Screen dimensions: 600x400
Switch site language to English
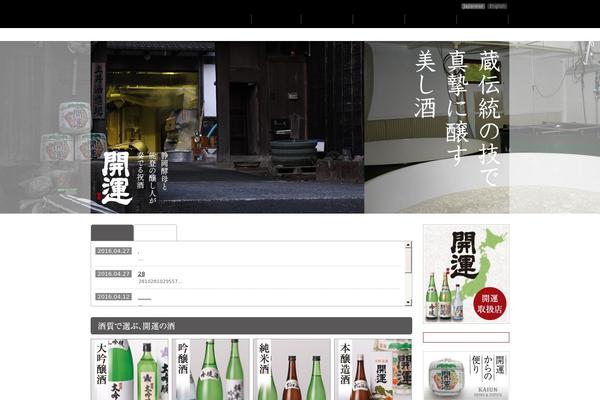click(497, 6)
